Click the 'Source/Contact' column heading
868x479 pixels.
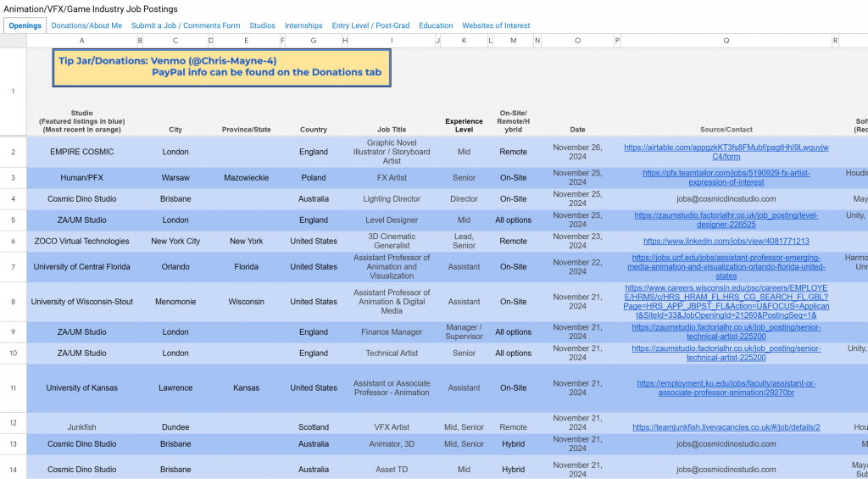(726, 130)
